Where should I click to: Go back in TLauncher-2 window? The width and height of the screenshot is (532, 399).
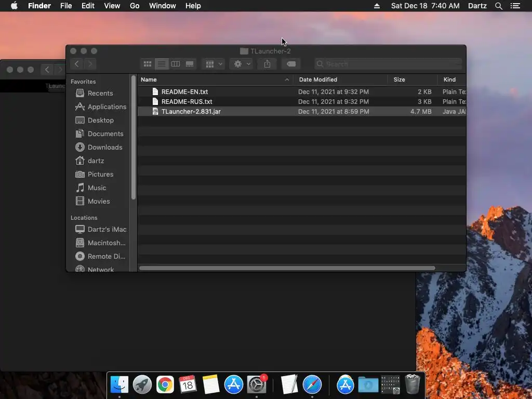77,64
